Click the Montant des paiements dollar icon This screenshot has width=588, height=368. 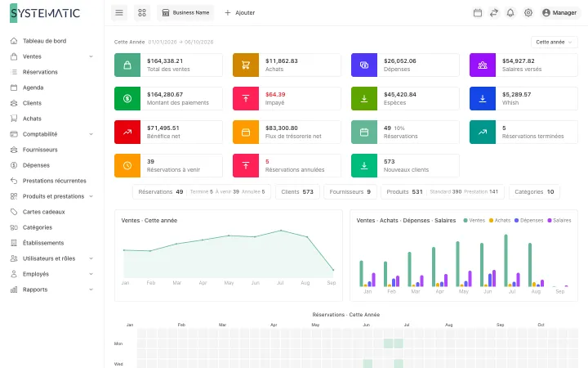tap(127, 98)
